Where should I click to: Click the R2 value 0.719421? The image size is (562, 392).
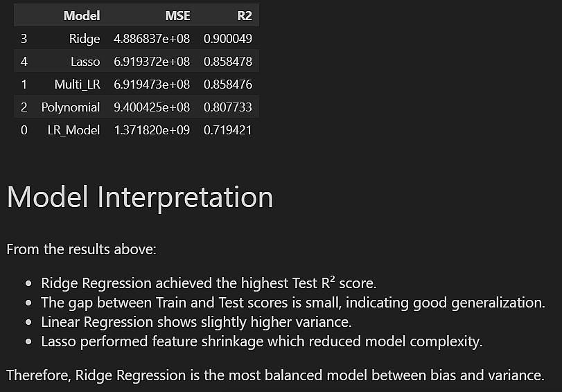227,130
